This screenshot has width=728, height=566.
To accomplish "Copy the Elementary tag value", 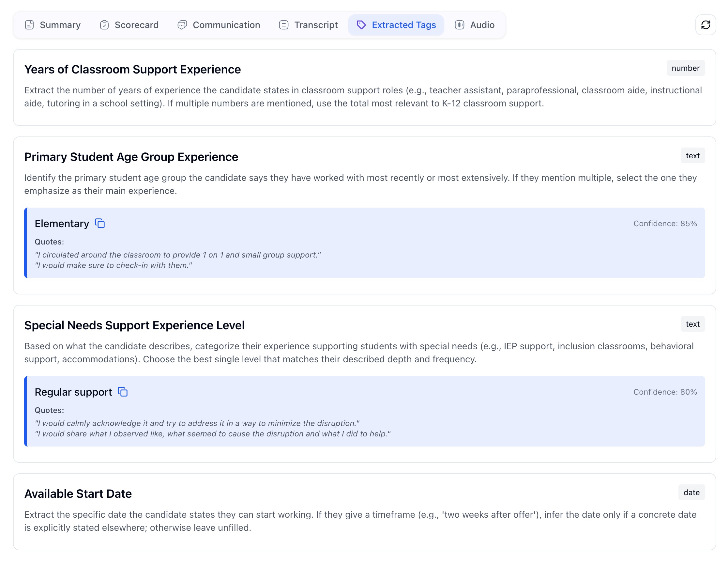I will [100, 224].
